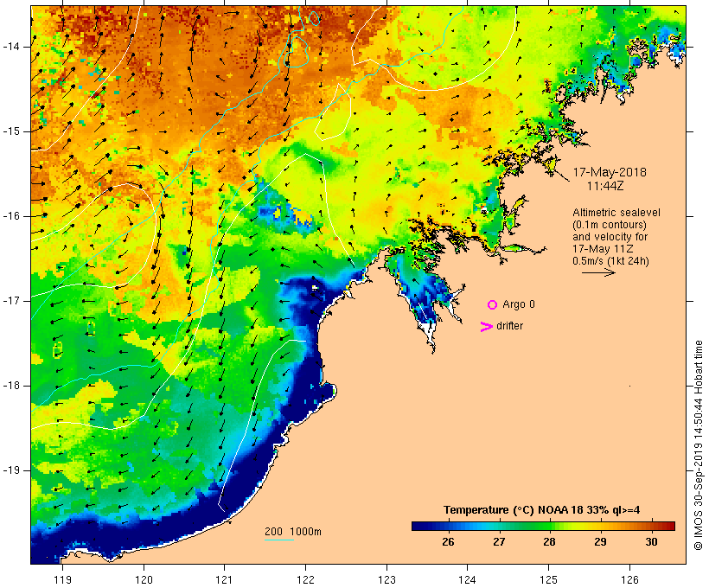Click the 'Argo 0' legend label
Viewport: 709px width, 588px height.
point(519,304)
